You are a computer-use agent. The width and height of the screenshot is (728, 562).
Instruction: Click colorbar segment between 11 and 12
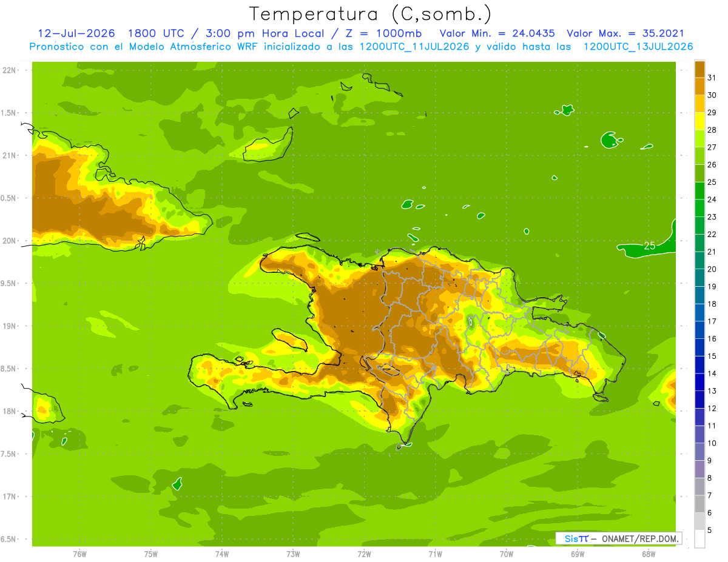(700, 416)
